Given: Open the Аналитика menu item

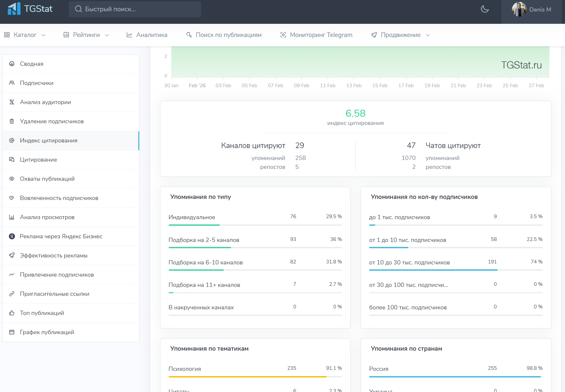Looking at the screenshot, I should coord(147,35).
